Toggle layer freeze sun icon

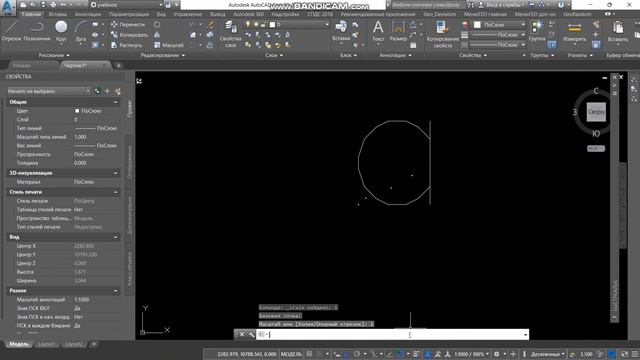pos(256,24)
